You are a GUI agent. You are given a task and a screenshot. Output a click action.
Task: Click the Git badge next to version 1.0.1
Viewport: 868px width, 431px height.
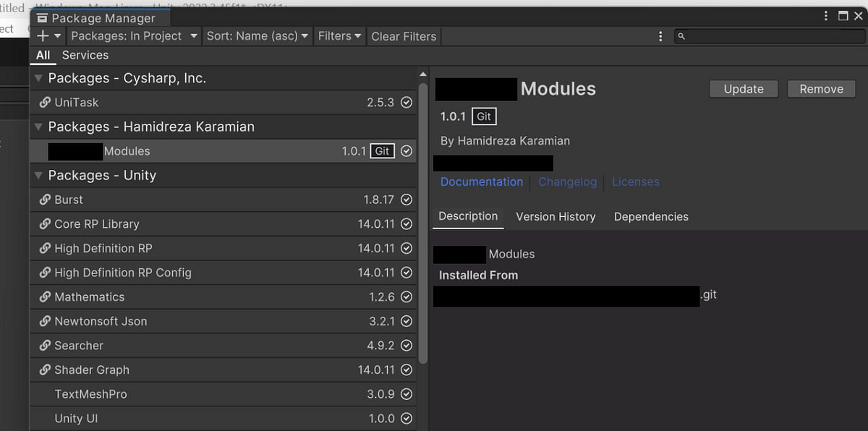point(483,116)
